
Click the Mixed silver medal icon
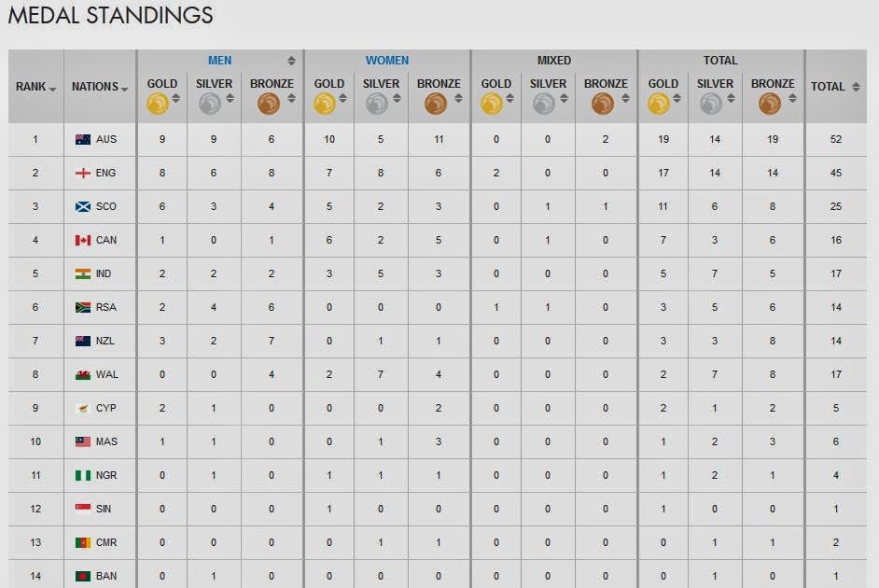pos(544,105)
